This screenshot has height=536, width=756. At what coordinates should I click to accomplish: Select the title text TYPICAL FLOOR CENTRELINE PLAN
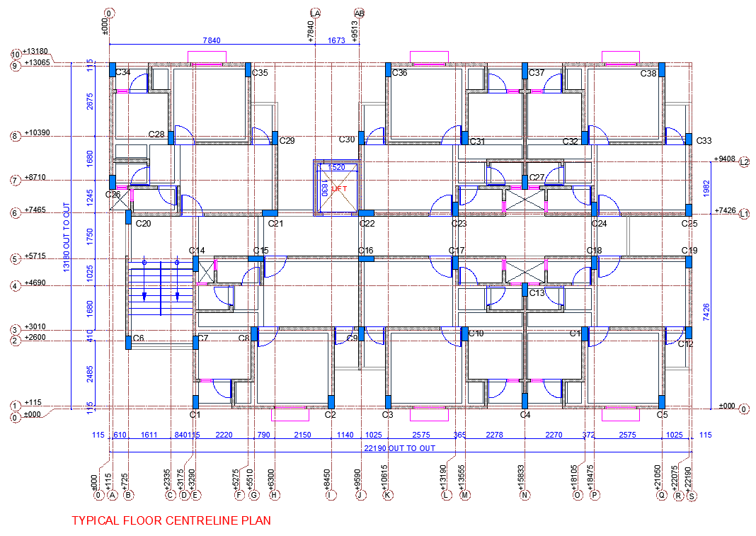point(171,520)
